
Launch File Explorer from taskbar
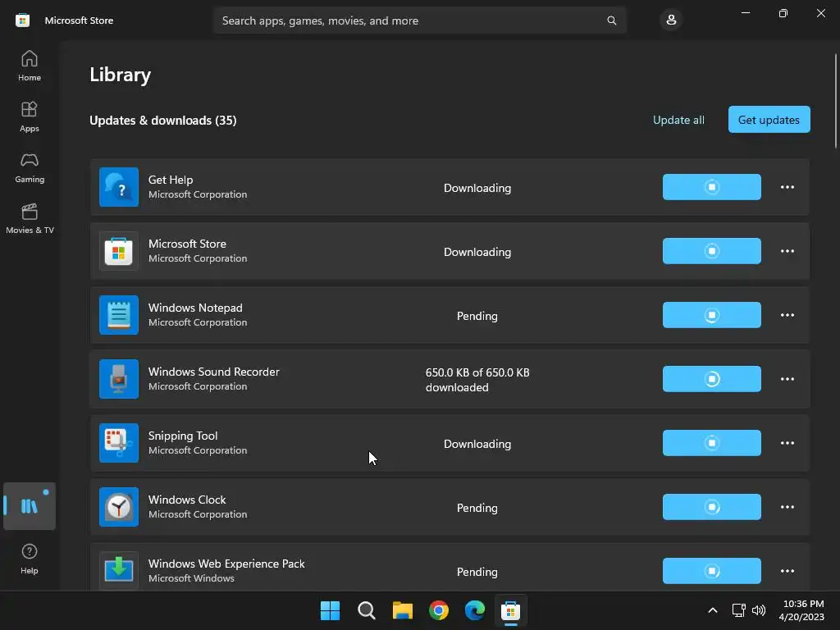tap(402, 610)
